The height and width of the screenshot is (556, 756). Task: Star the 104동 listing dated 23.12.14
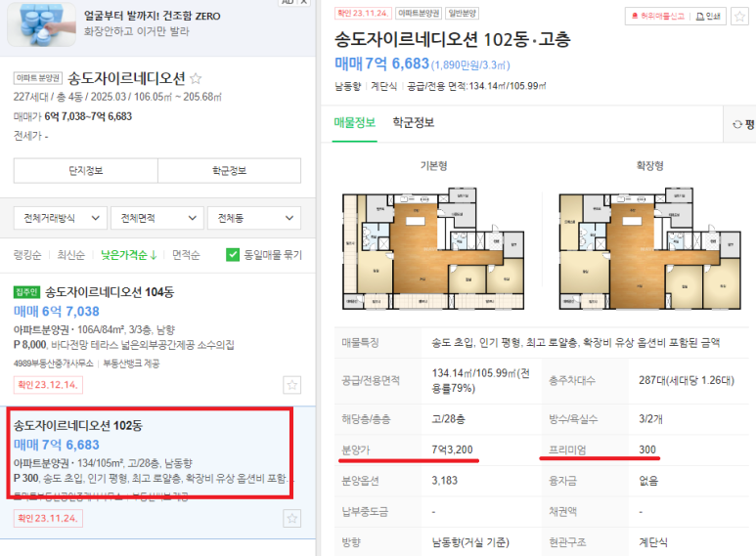click(291, 385)
